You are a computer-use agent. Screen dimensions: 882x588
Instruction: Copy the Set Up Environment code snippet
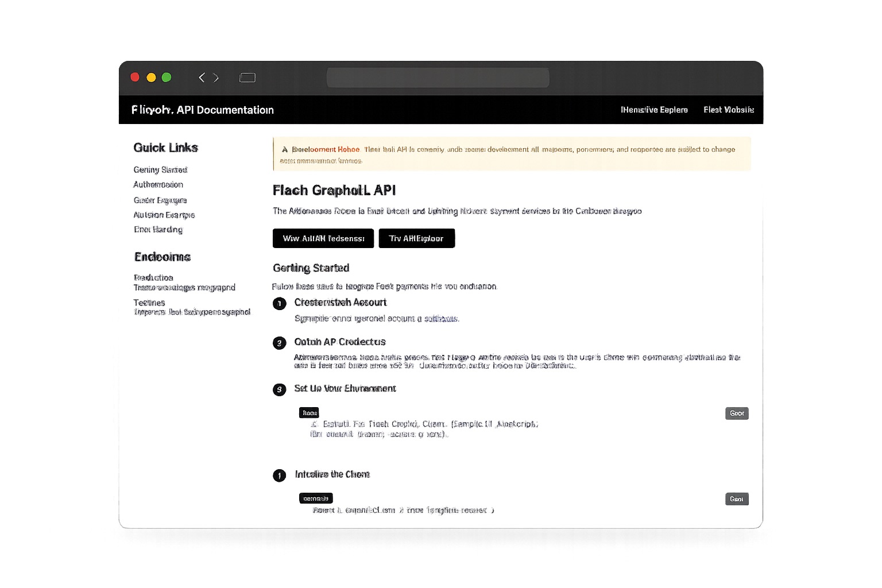737,413
